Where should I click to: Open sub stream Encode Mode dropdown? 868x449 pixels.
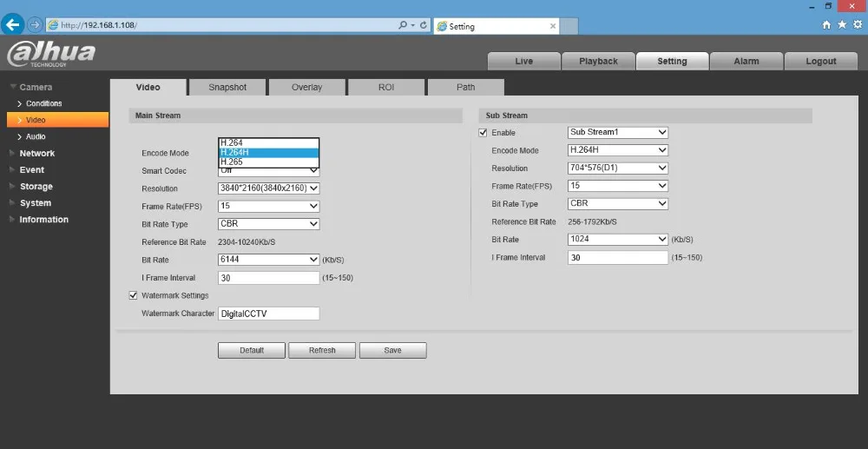coord(618,150)
